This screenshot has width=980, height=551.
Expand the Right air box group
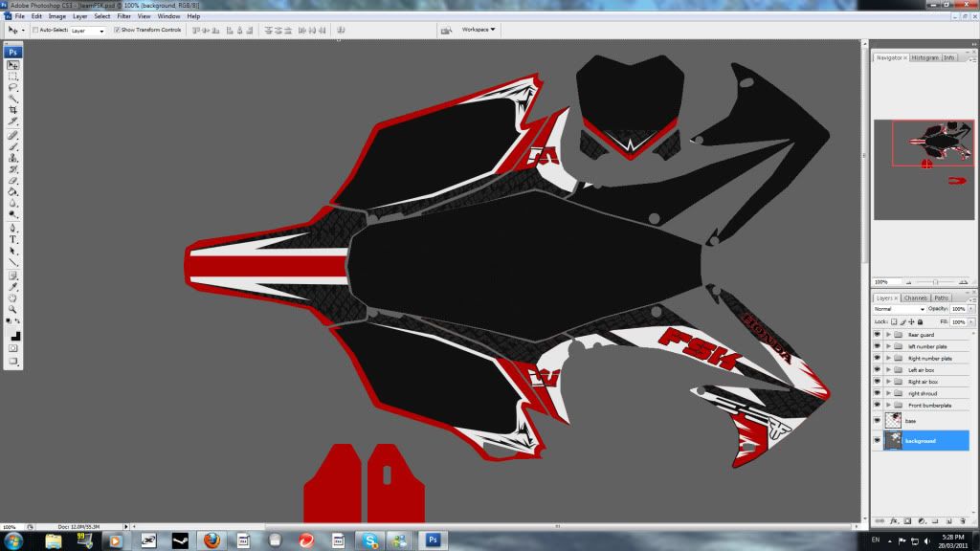(x=888, y=382)
